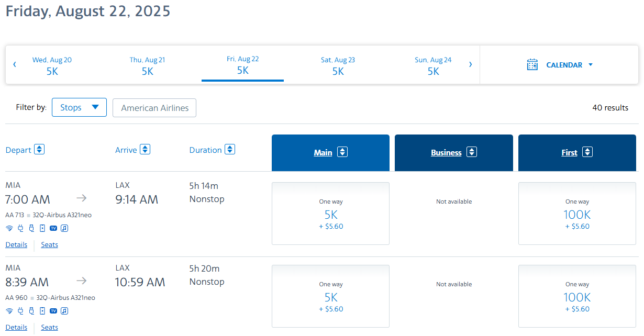
Task: Select the Live TV icon on the 7:00 AM flight
Action: (53, 228)
